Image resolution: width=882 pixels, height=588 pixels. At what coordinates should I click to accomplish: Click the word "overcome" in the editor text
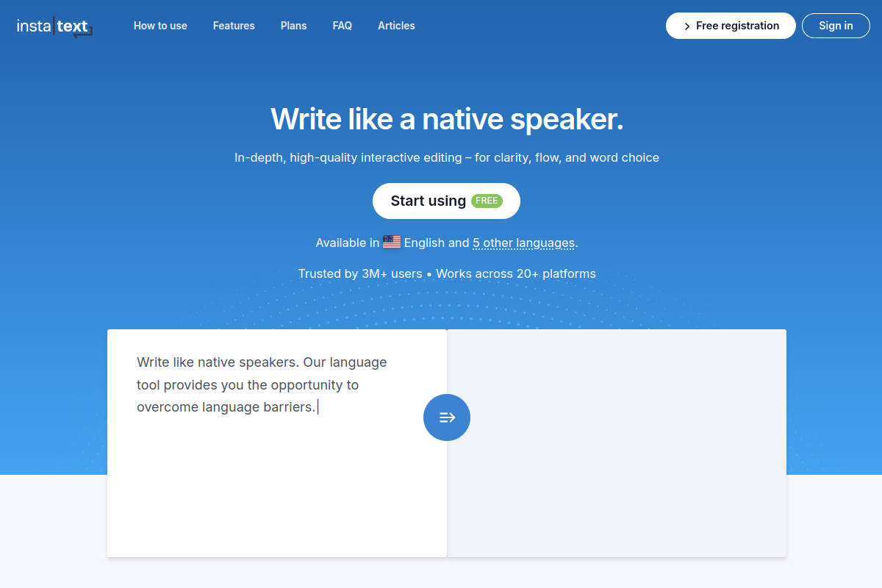click(168, 406)
